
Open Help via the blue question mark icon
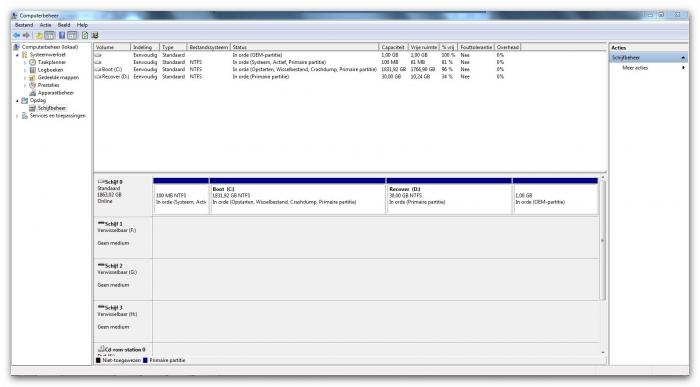62,35
